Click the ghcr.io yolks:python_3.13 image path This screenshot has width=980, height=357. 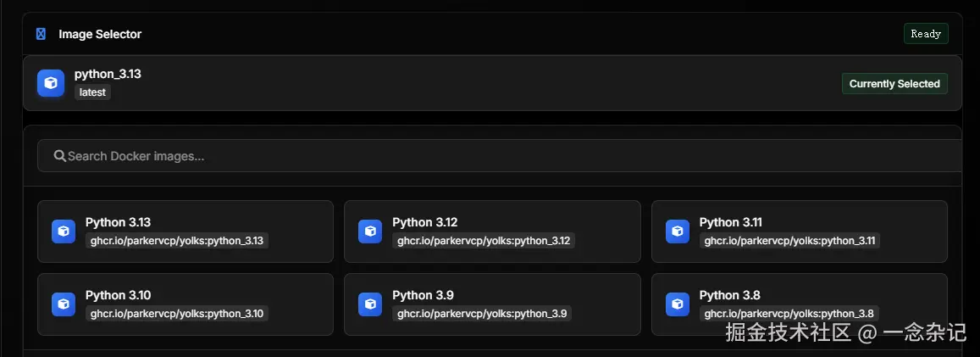coord(177,241)
